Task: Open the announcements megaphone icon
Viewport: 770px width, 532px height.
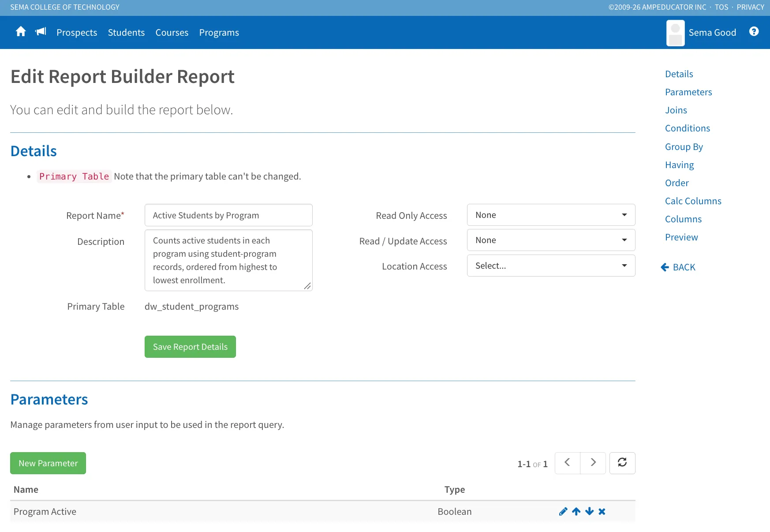Action: point(41,32)
